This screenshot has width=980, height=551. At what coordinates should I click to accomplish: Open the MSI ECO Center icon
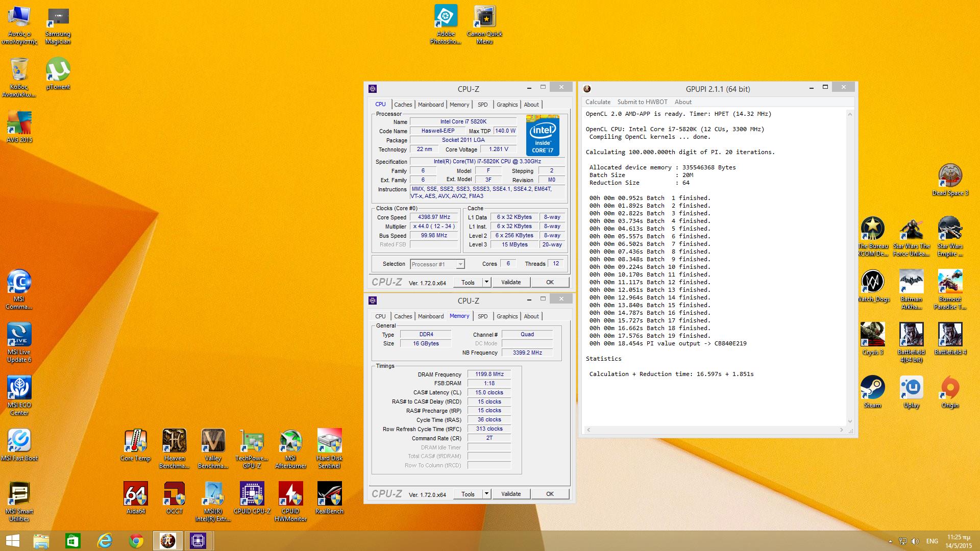point(19,396)
